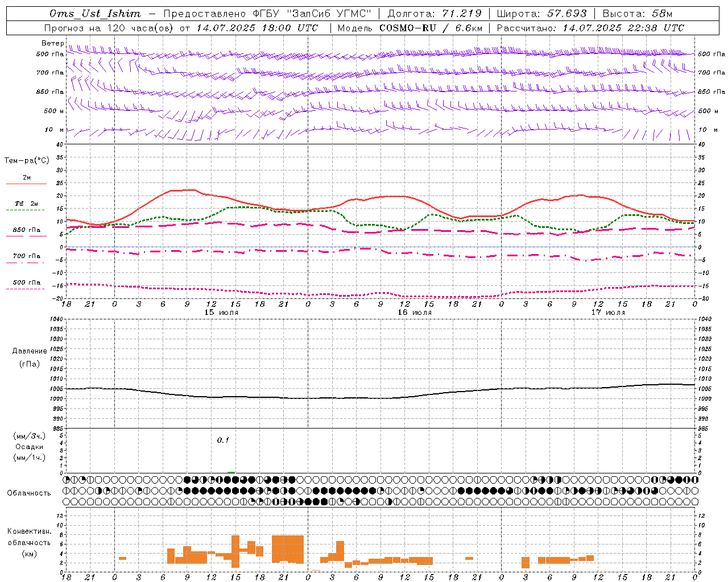The height and width of the screenshot is (582, 728).
Task: Select the model label COSMO-RU / 6.6км
Action: pos(431,28)
